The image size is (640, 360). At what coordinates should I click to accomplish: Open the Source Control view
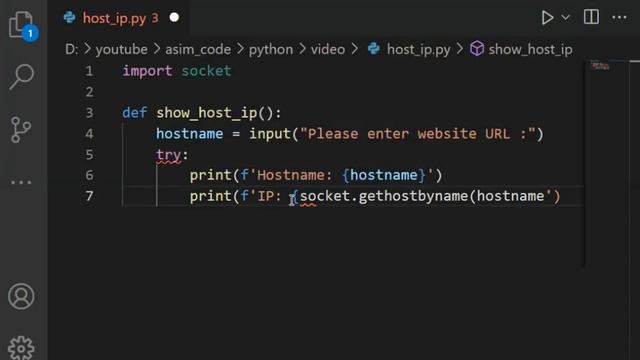(x=21, y=130)
